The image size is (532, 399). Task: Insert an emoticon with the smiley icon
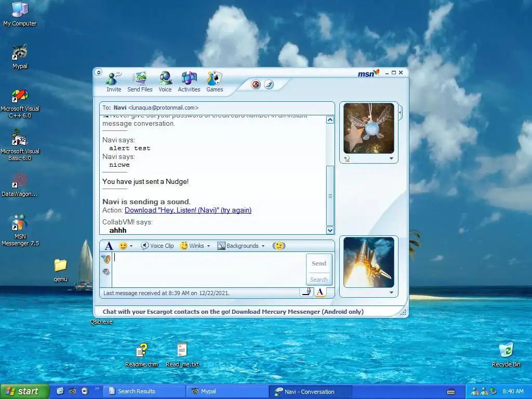pos(123,246)
